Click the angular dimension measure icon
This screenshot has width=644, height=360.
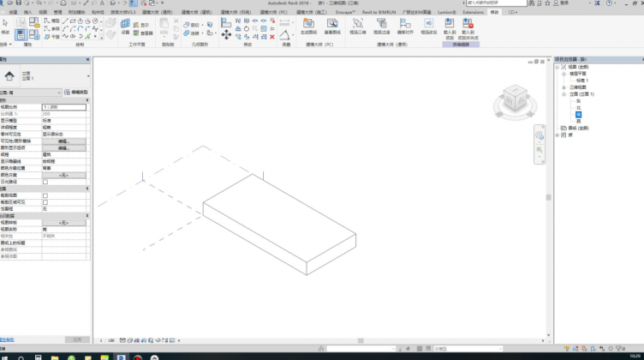[x=284, y=35]
